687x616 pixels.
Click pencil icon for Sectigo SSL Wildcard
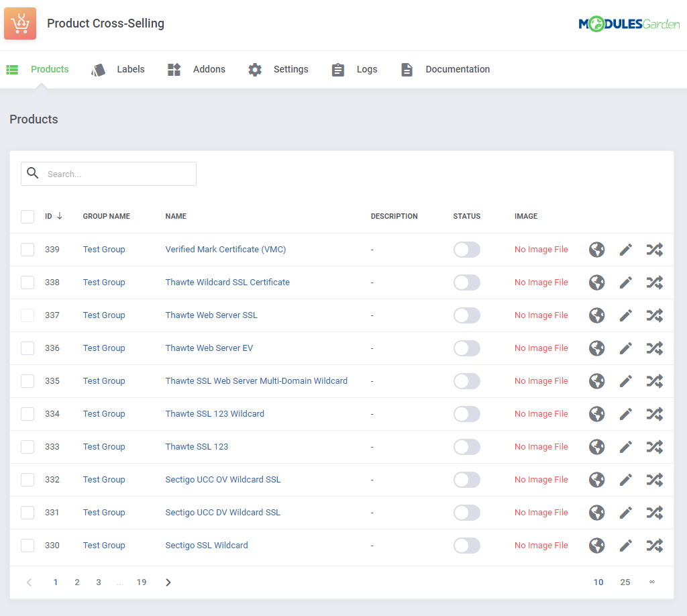pyautogui.click(x=626, y=546)
